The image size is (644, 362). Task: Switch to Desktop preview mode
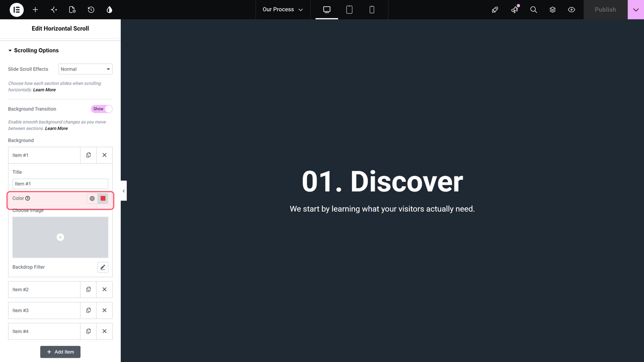click(x=327, y=10)
